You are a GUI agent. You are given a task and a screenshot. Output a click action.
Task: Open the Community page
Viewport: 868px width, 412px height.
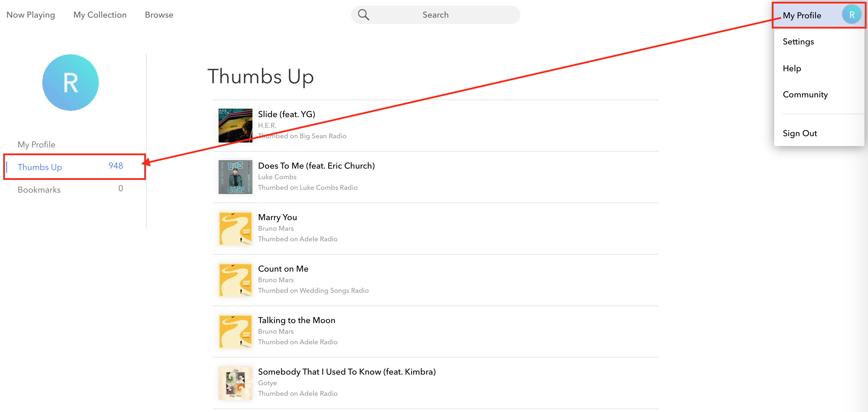(805, 94)
